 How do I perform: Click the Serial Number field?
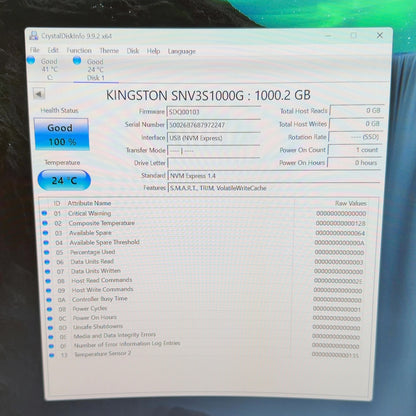pyautogui.click(x=213, y=125)
